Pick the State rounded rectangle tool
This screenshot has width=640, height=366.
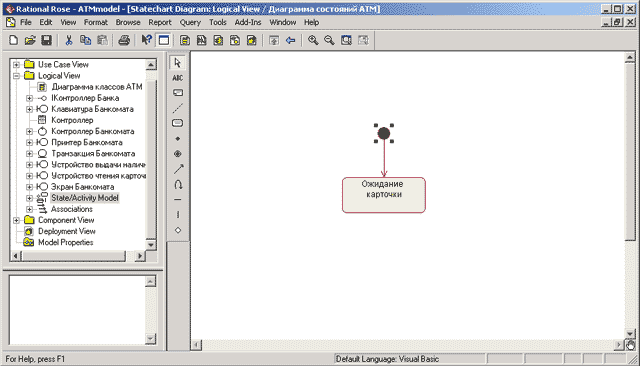[178, 123]
